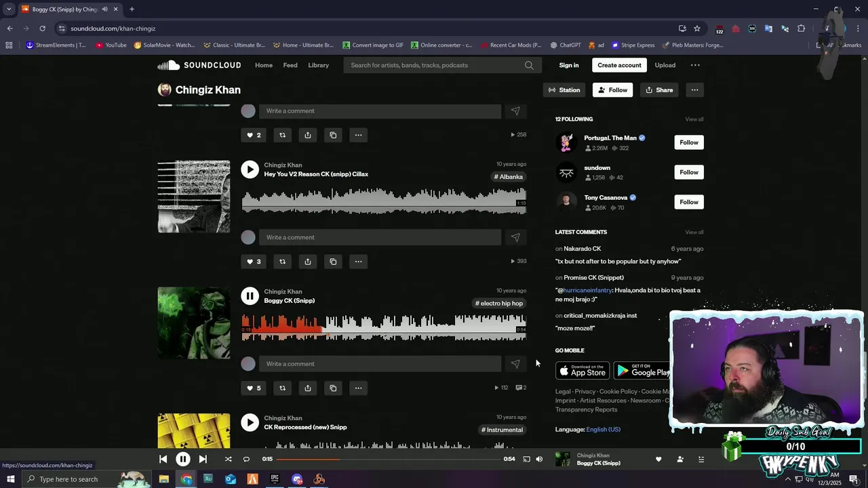Skip to next track in player bar
Viewport: 868px width, 488px height.
203,459
